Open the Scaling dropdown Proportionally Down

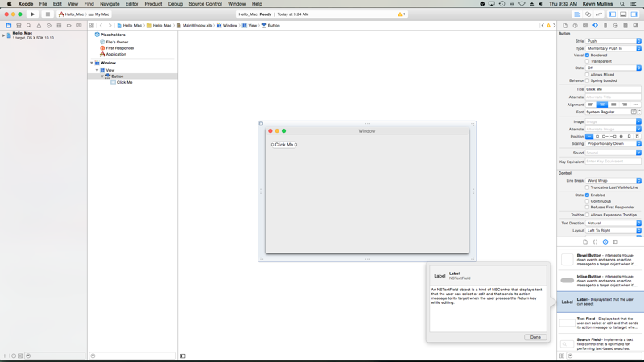click(613, 144)
